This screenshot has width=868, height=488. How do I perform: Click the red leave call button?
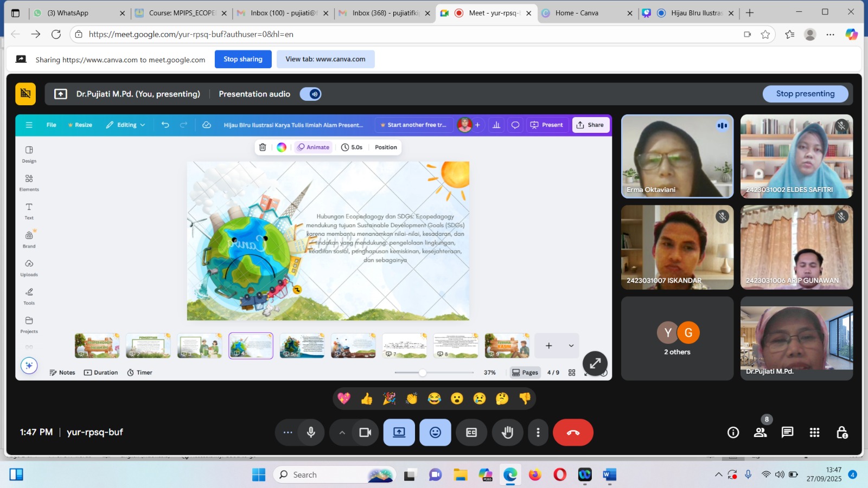point(573,432)
